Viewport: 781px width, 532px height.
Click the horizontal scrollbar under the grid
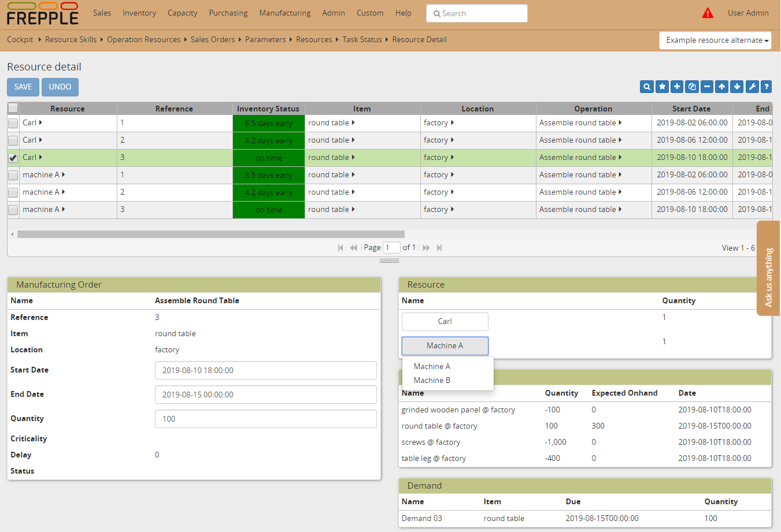coord(210,235)
